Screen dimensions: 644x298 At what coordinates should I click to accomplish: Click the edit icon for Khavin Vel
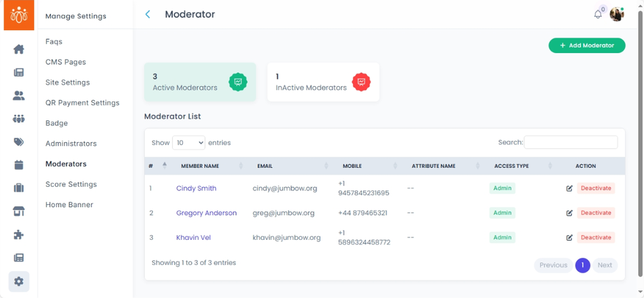[x=569, y=238]
